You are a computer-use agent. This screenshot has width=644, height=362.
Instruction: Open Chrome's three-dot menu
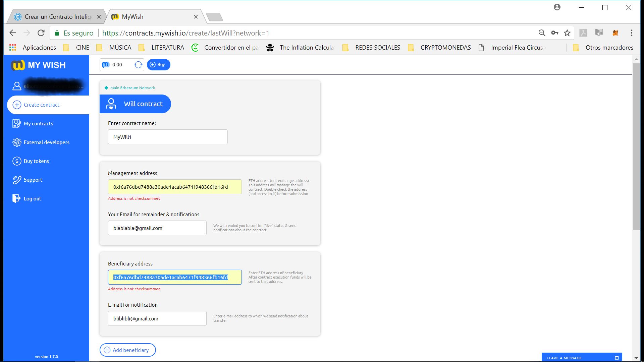tap(632, 33)
